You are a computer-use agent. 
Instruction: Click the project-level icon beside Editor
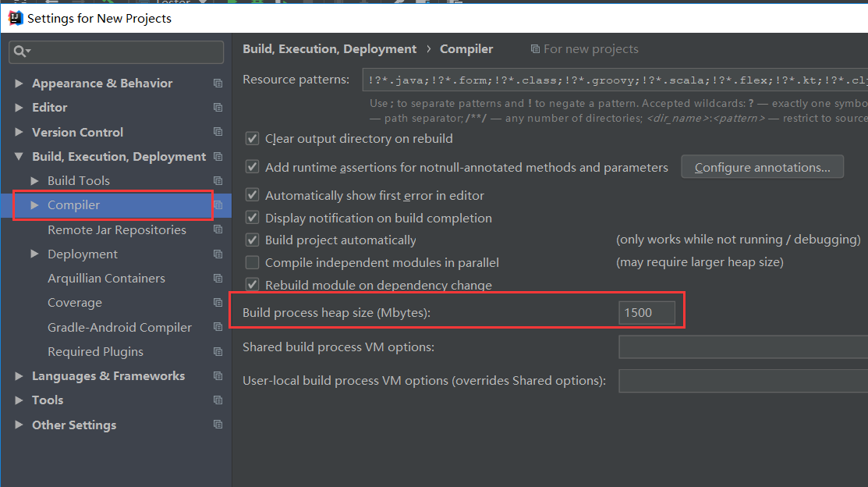point(218,108)
